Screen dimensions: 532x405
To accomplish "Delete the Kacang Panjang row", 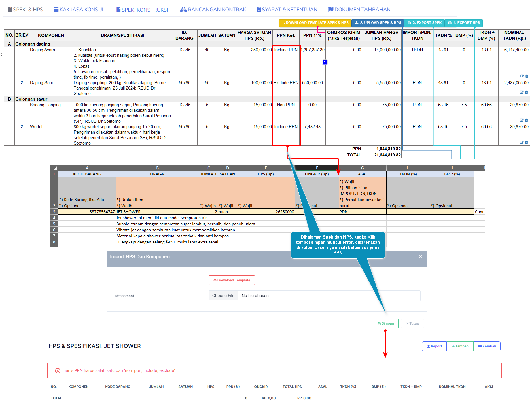I will click(527, 120).
